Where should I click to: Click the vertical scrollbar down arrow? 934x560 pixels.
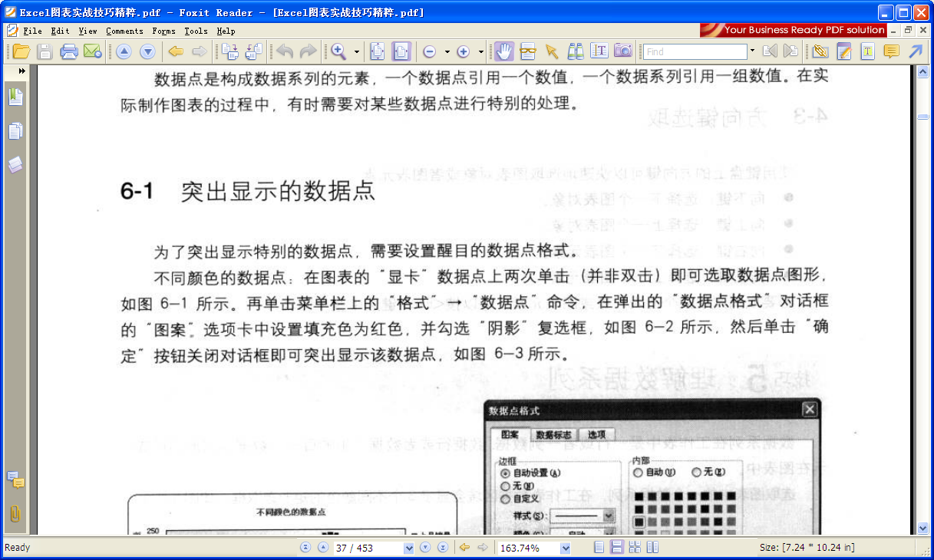coord(923,528)
